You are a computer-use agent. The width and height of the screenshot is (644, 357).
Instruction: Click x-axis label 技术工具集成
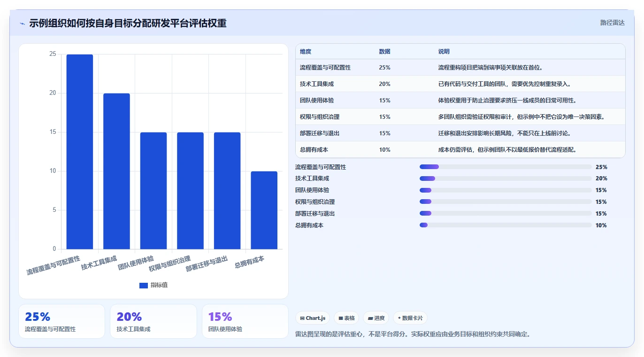(x=99, y=263)
